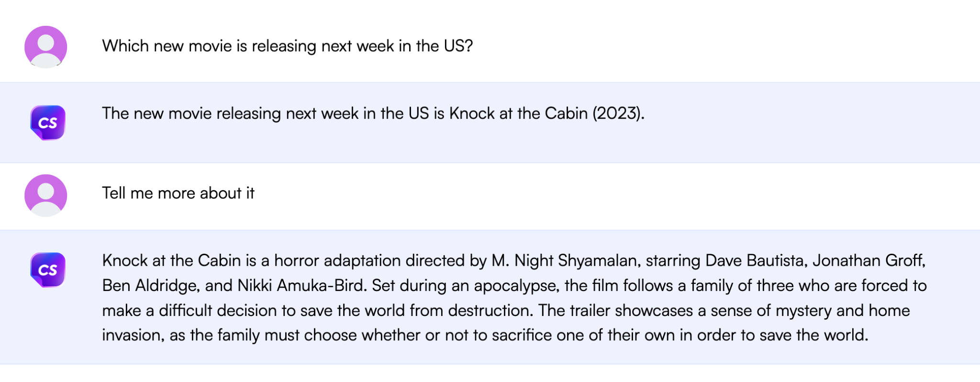Click the CS logo beside the first reply
The image size is (980, 382).
tap(47, 123)
